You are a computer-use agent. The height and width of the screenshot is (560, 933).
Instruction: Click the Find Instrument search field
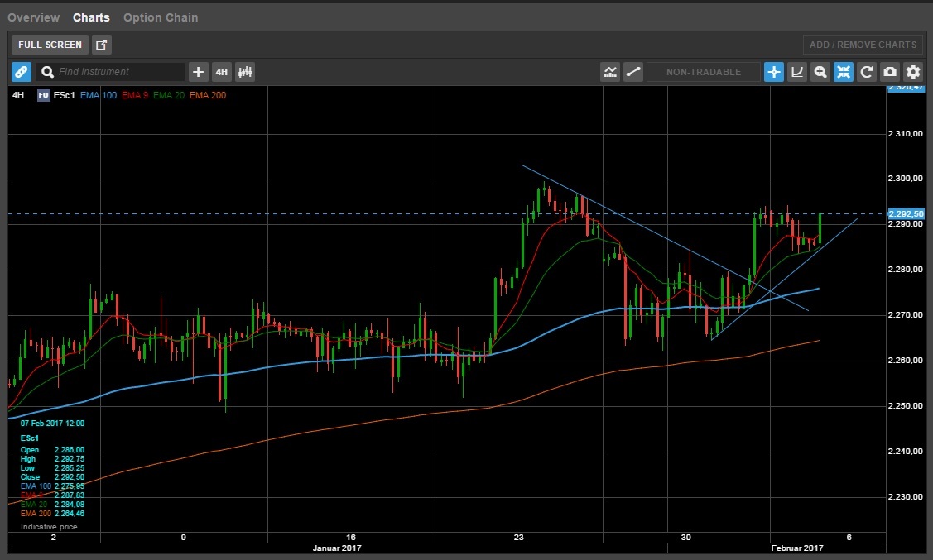110,72
